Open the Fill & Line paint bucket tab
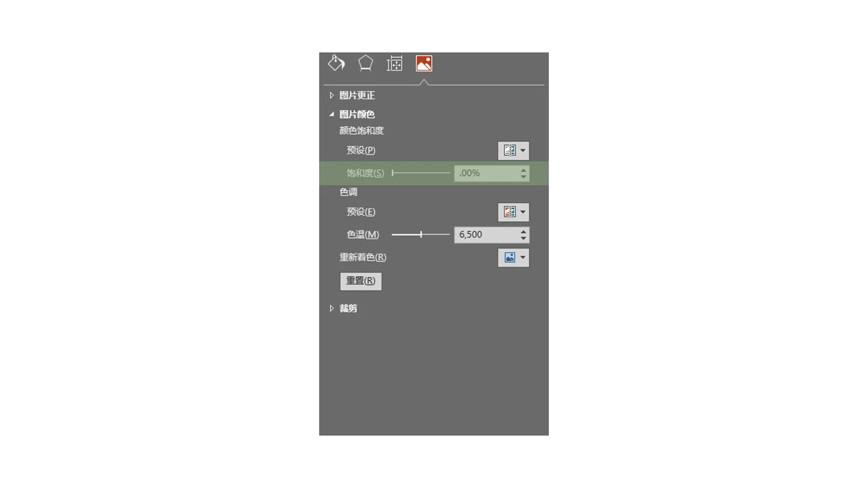This screenshot has height=488, width=868. coord(336,63)
